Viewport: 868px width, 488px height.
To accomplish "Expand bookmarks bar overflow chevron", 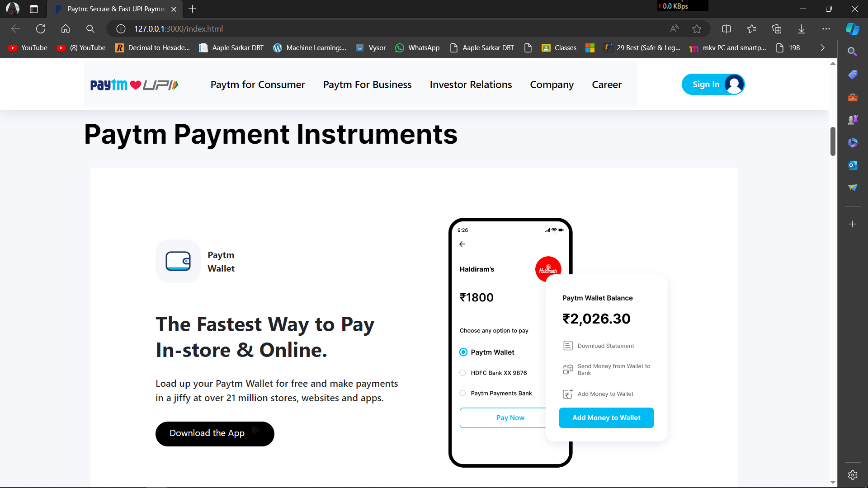I will click(822, 48).
